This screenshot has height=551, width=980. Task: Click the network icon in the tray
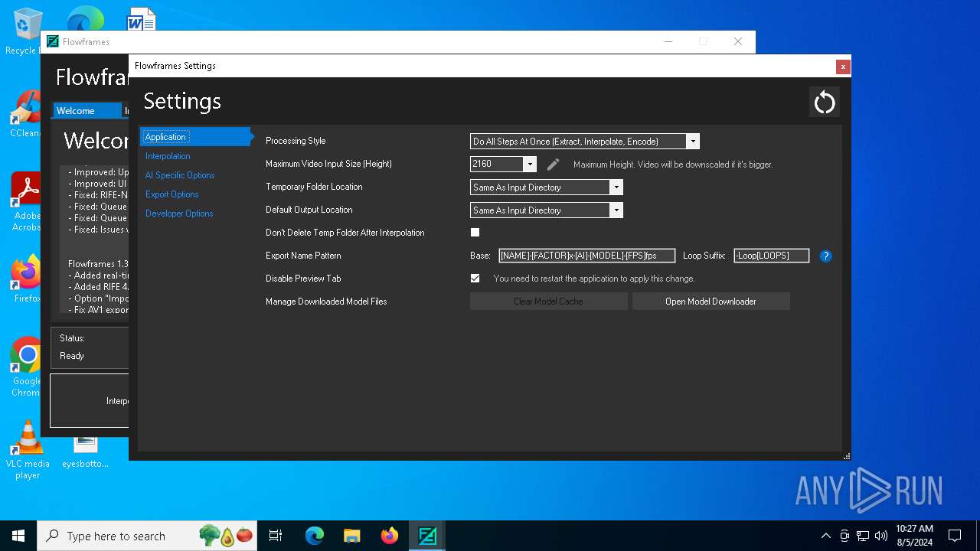[x=863, y=536]
